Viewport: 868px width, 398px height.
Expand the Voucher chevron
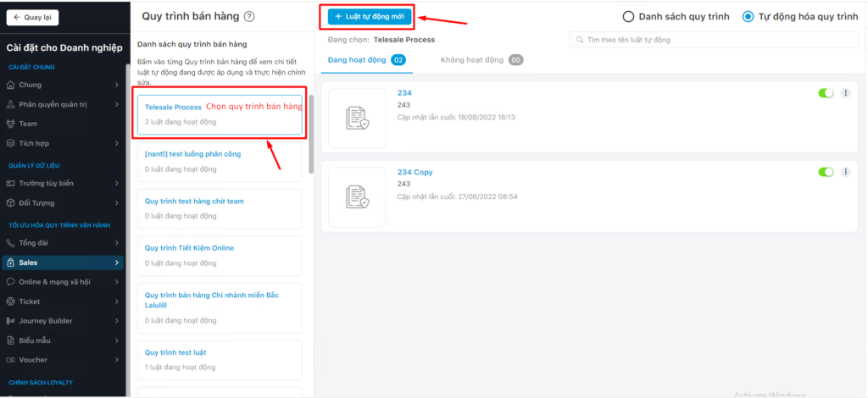coord(117,360)
